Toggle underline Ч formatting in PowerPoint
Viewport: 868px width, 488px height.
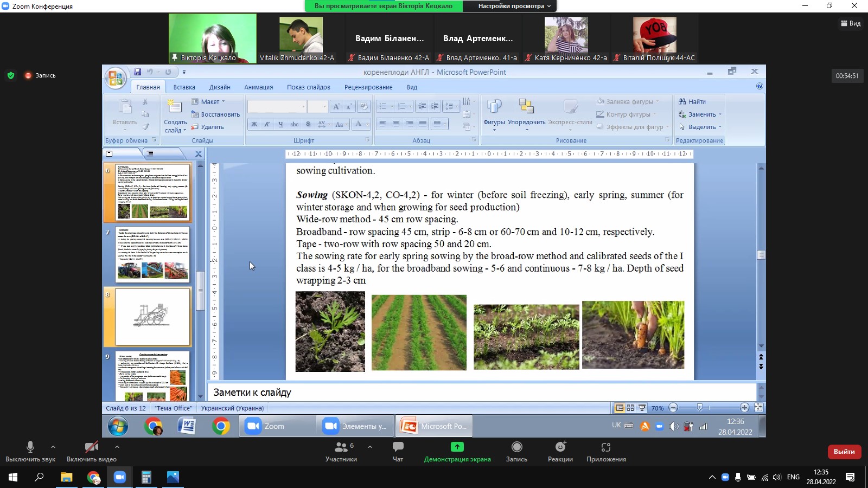(x=280, y=124)
